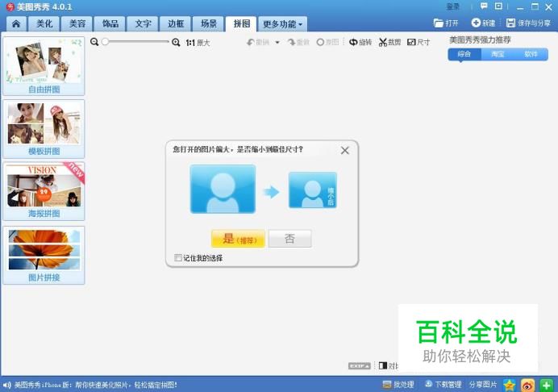558x392 pixels.
Task: Click the redo 重做 arrow
Action: [x=298, y=43]
